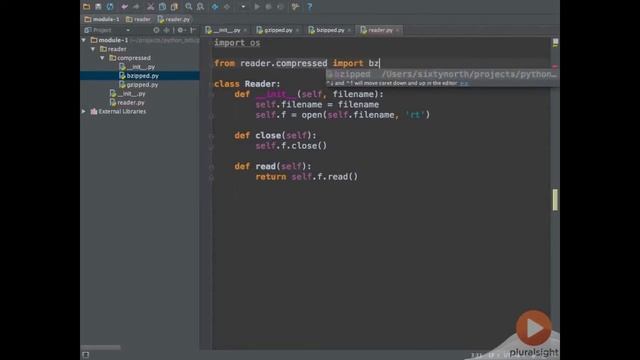Click the Collapse All icon in Project panel
The height and width of the screenshot is (360, 640).
pos(167,30)
